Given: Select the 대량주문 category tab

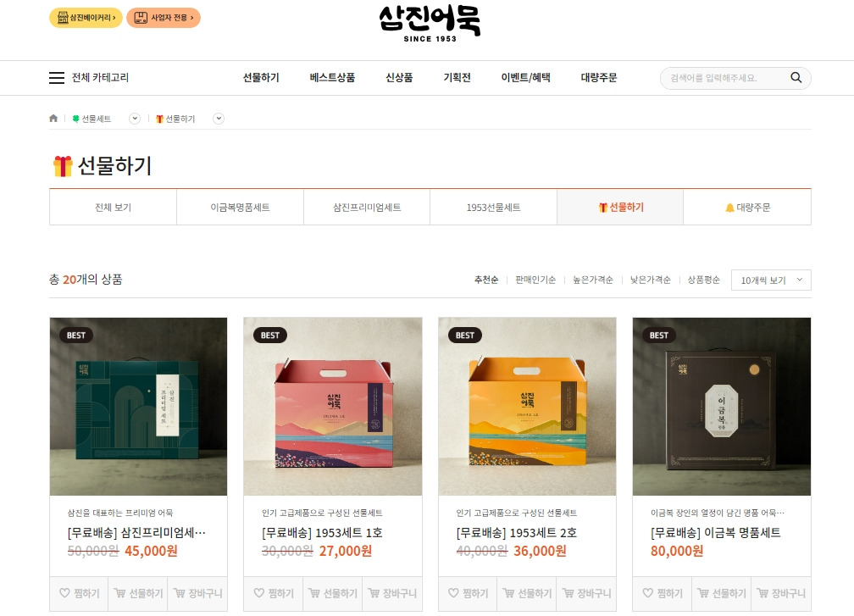Looking at the screenshot, I should 747,208.
